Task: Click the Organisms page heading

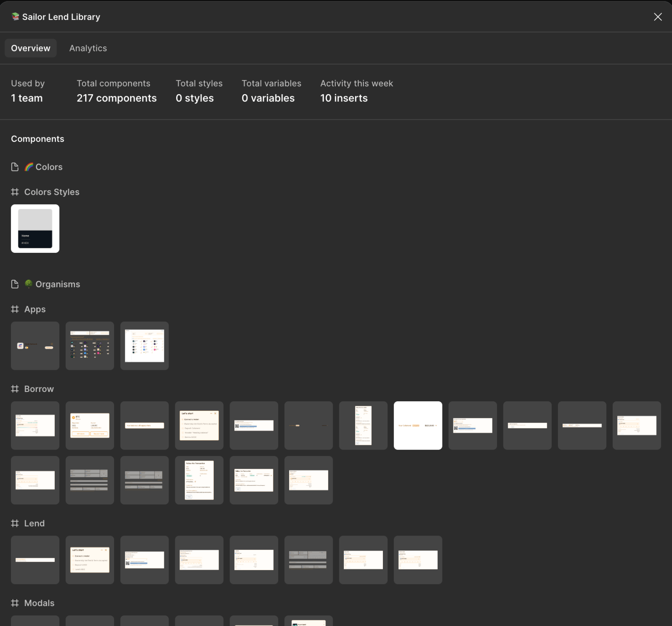Action: [58, 284]
